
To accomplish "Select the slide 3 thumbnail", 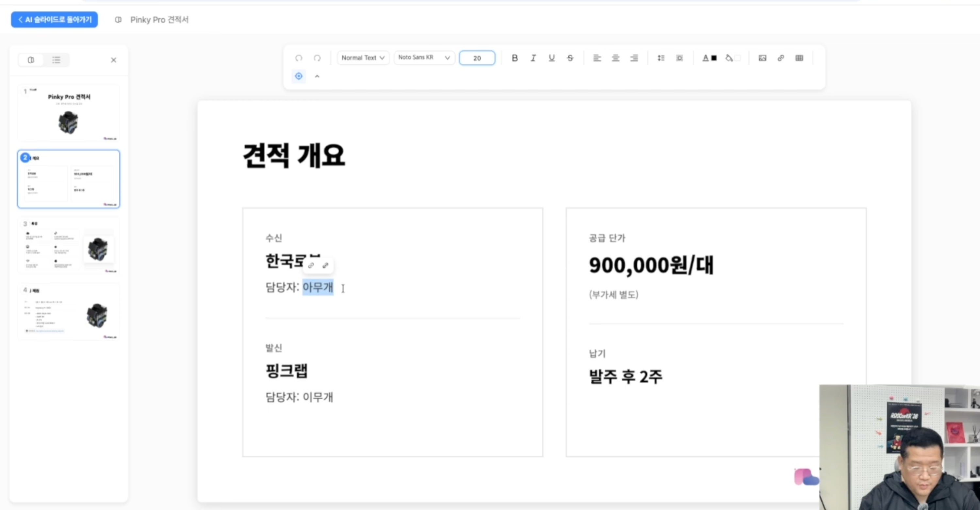I will (x=69, y=245).
